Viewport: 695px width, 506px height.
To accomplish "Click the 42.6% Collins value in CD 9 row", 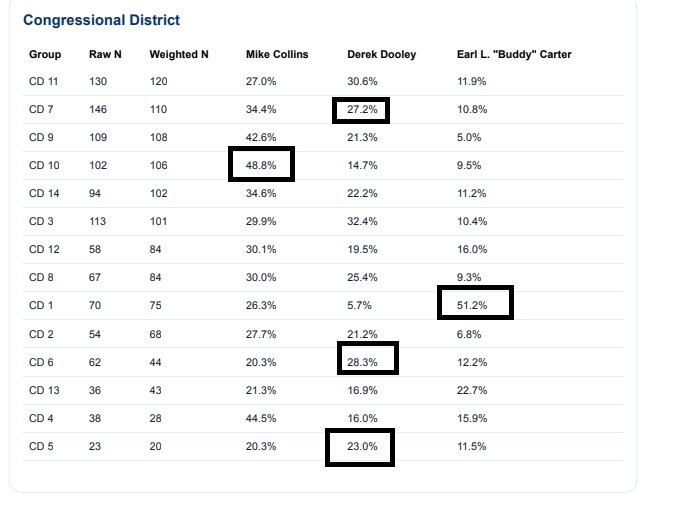I will point(261,137).
